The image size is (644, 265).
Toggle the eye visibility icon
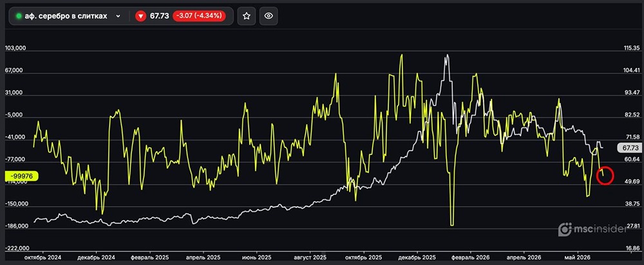point(269,16)
